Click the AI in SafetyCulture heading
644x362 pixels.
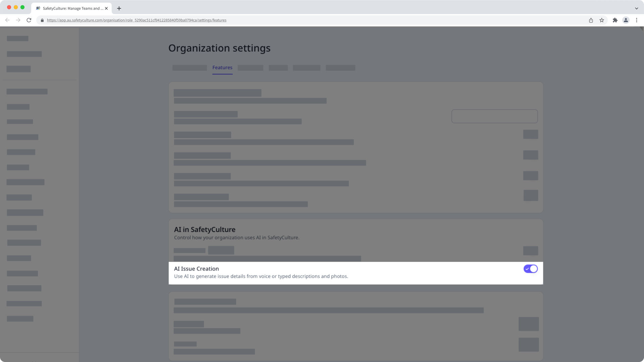[205, 230]
